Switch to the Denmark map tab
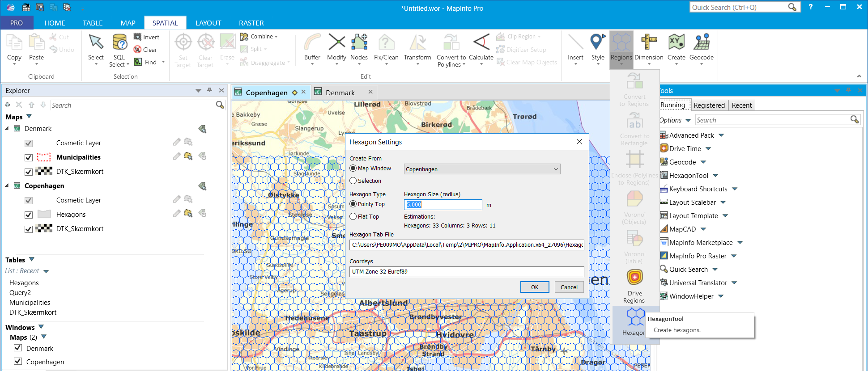Screen dimensions: 868x371 point(340,93)
